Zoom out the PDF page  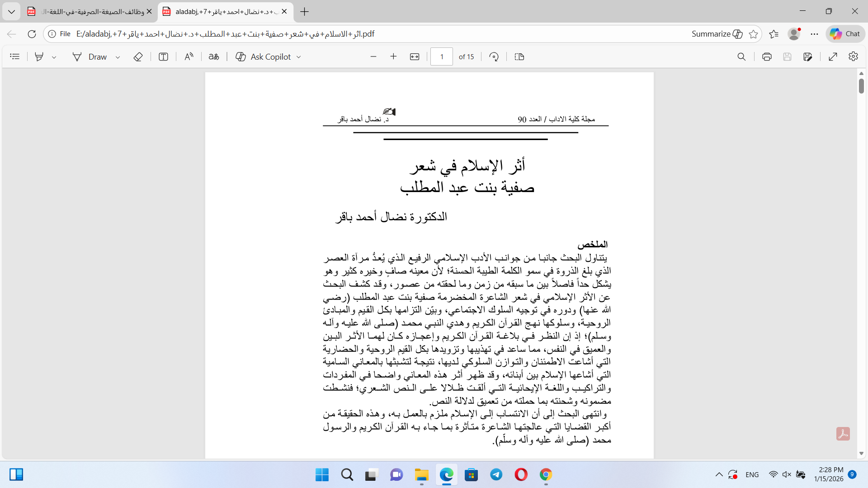[373, 56]
